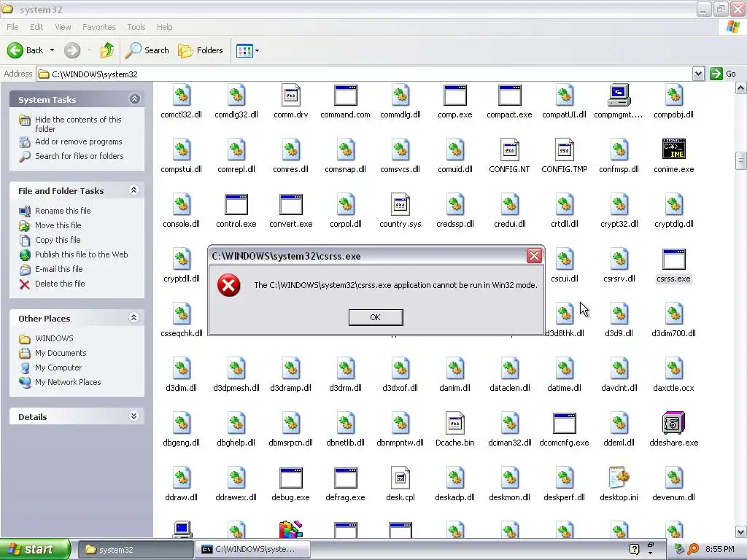Open the Search toolbar button
This screenshot has height=560, width=747.
[147, 50]
